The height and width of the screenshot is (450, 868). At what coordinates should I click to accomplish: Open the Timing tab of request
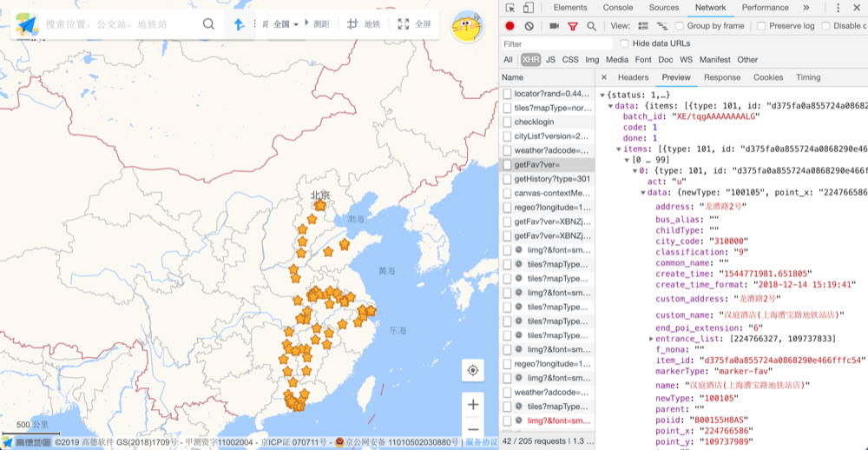pyautogui.click(x=808, y=77)
